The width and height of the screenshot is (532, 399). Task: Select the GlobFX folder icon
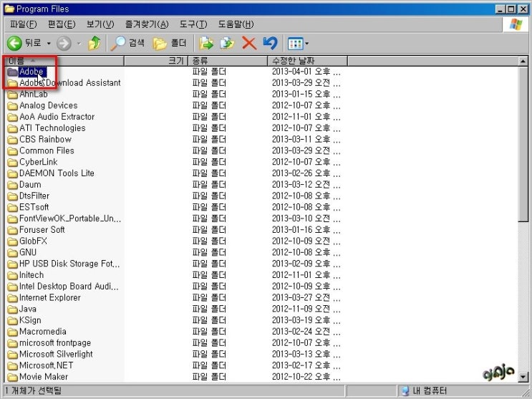(x=13, y=241)
